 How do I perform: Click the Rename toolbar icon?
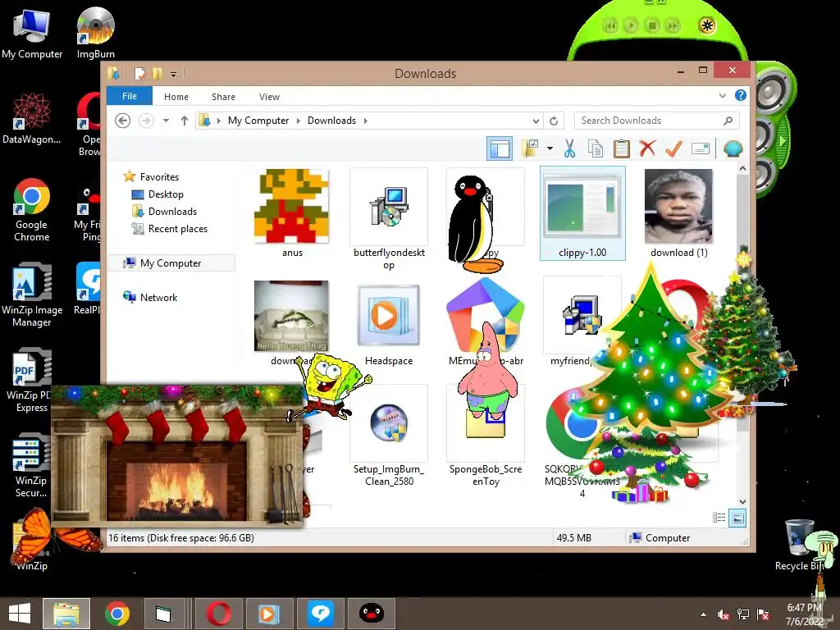[x=701, y=148]
